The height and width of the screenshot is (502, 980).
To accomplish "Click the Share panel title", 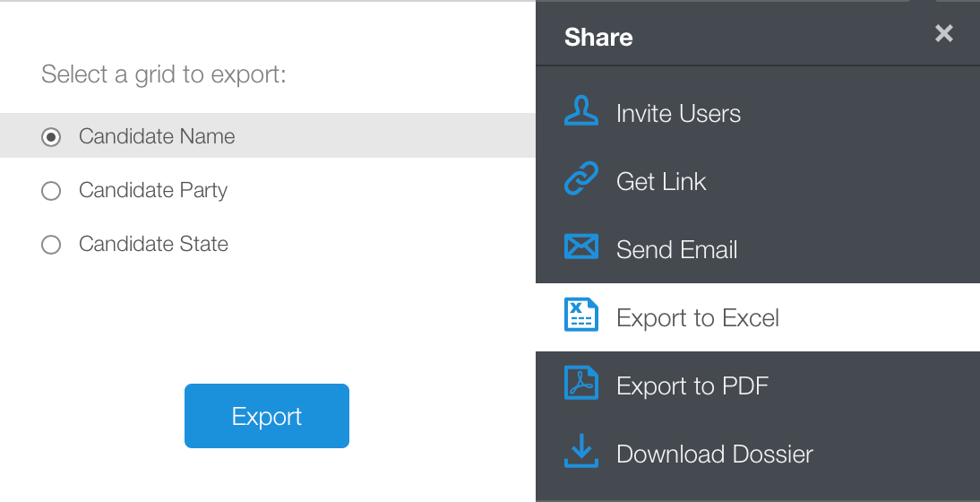I will click(x=598, y=38).
